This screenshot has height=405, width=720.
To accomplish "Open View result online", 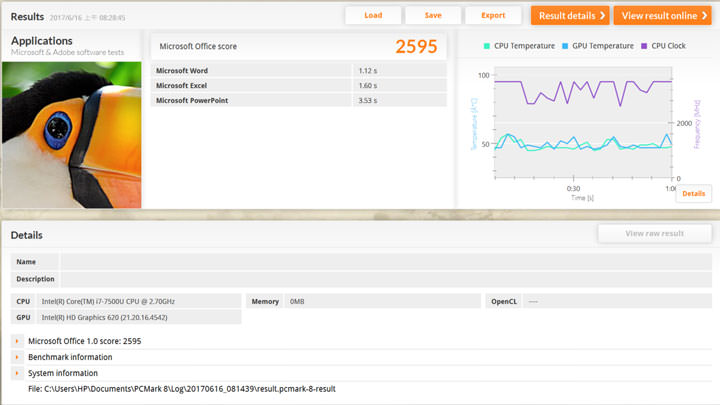I will [x=661, y=15].
